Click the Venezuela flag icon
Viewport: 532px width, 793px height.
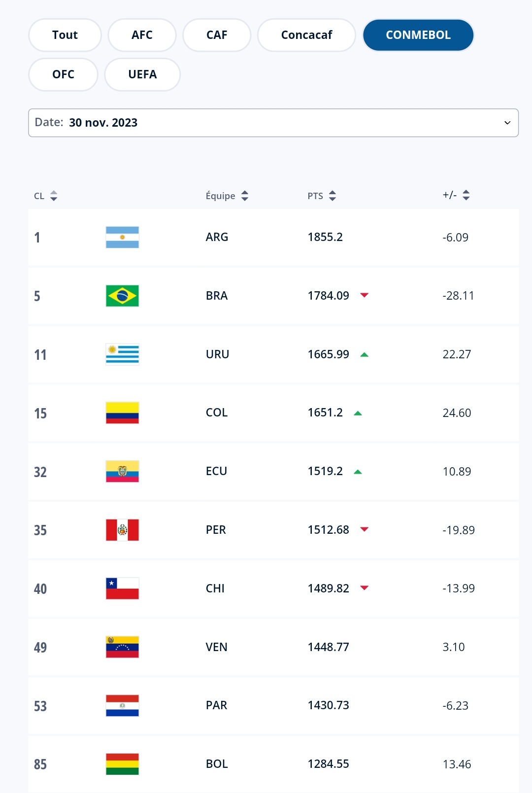(122, 647)
